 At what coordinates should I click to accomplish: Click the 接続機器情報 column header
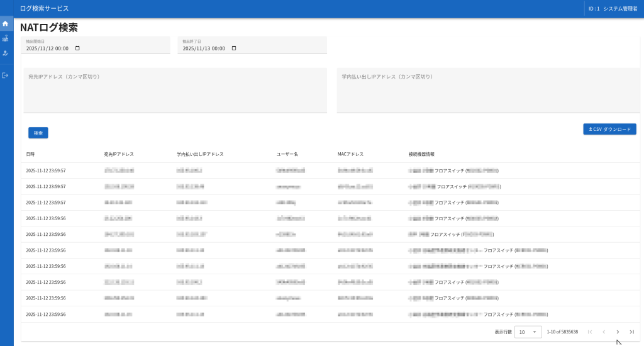coord(421,154)
